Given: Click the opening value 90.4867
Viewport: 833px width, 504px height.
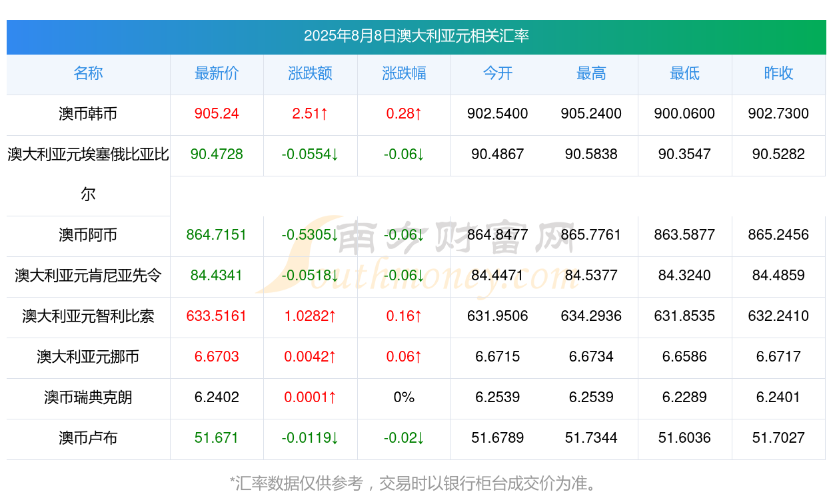Looking at the screenshot, I should point(498,154).
